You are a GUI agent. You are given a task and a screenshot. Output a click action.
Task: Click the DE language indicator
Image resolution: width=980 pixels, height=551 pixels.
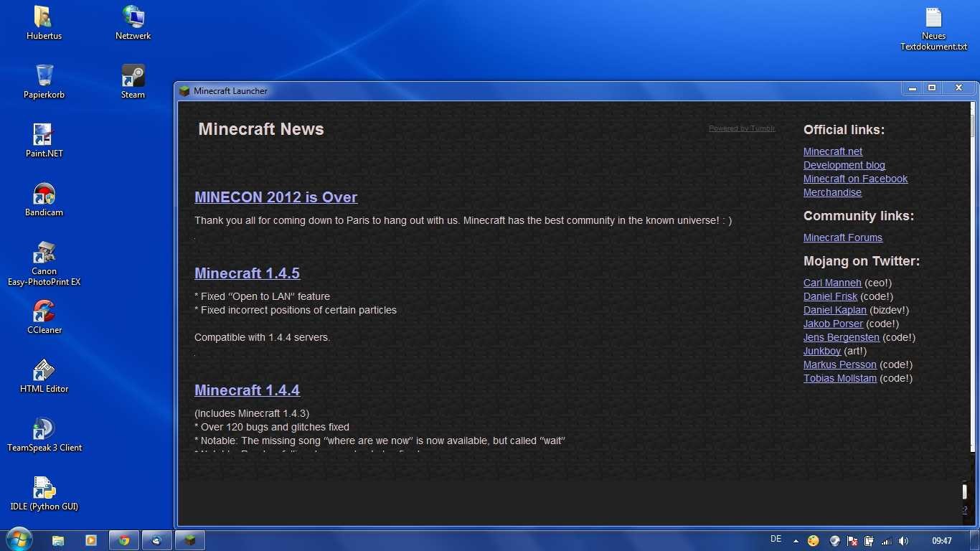coord(776,540)
